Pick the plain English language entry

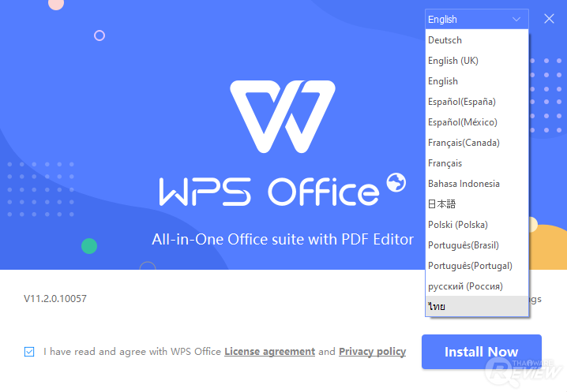point(477,81)
